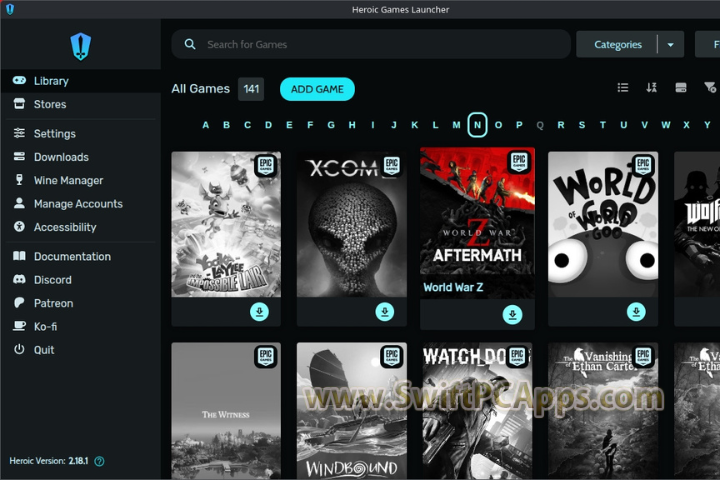Filter games by letter U
Image resolution: width=720 pixels, height=480 pixels.
coord(624,125)
